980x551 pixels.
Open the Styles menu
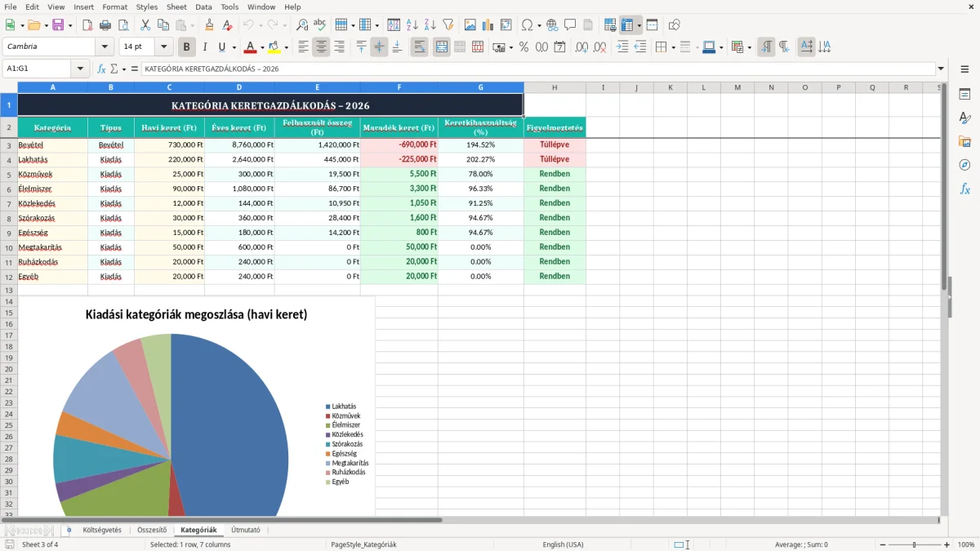(x=147, y=7)
